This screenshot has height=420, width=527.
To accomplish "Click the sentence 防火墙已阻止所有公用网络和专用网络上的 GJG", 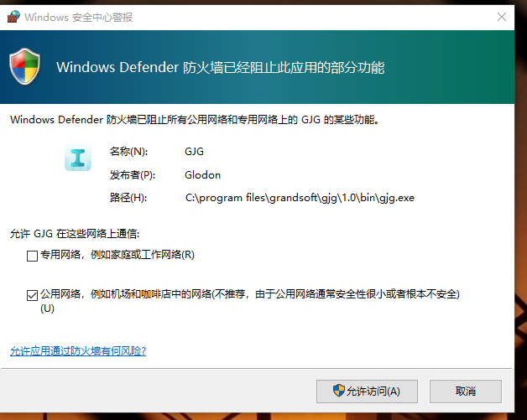I will pos(213,120).
